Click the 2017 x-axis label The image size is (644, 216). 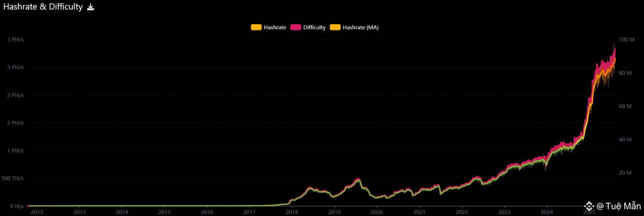[249, 212]
